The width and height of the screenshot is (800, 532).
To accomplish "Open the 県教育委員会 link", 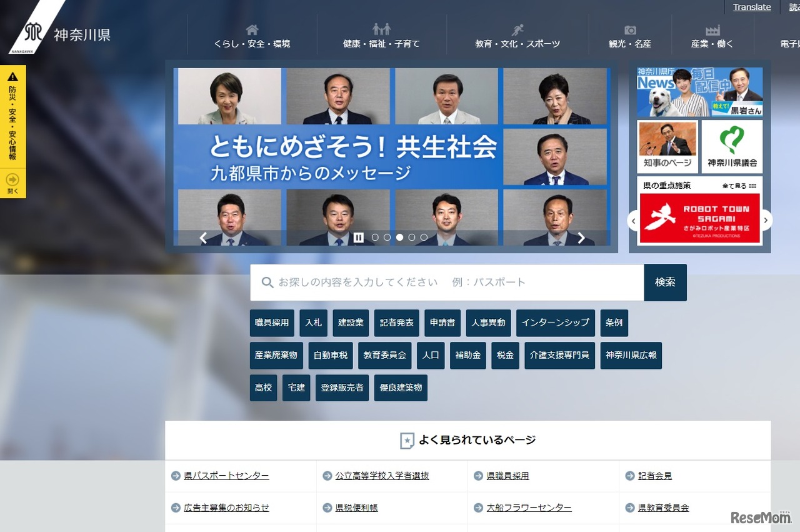I will [664, 508].
